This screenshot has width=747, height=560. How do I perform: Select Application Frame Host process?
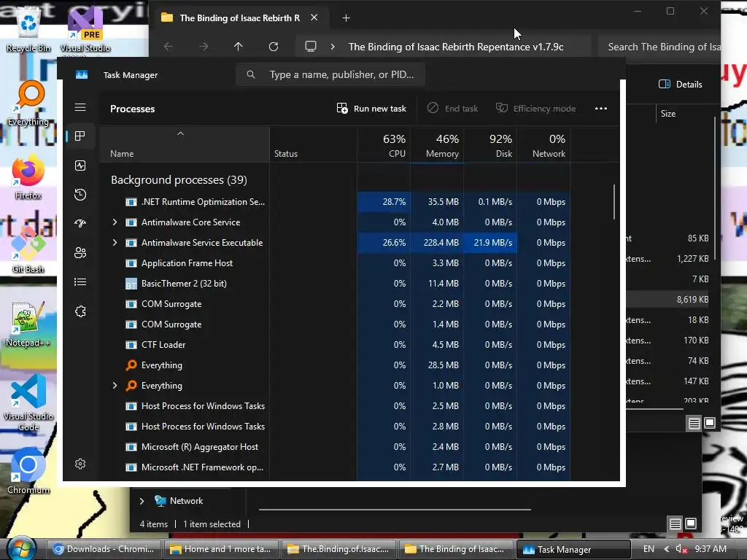pyautogui.click(x=336, y=262)
